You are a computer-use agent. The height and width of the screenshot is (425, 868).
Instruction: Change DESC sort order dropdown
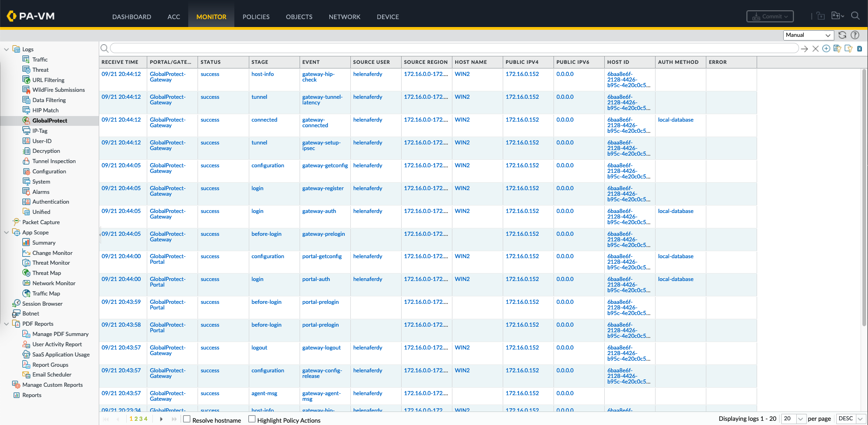click(x=851, y=418)
